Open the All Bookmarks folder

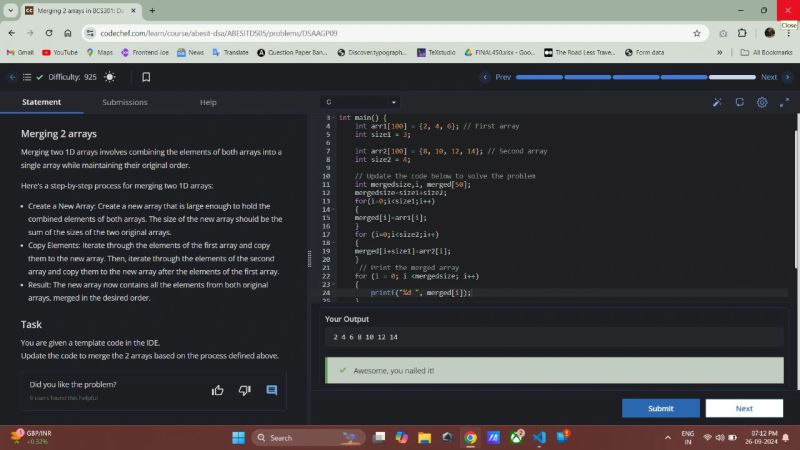[766, 53]
